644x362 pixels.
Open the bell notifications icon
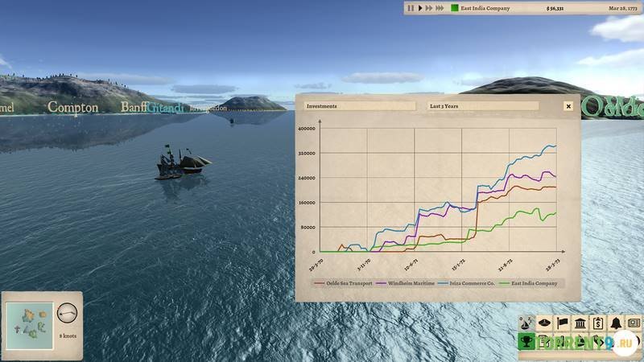coord(614,323)
